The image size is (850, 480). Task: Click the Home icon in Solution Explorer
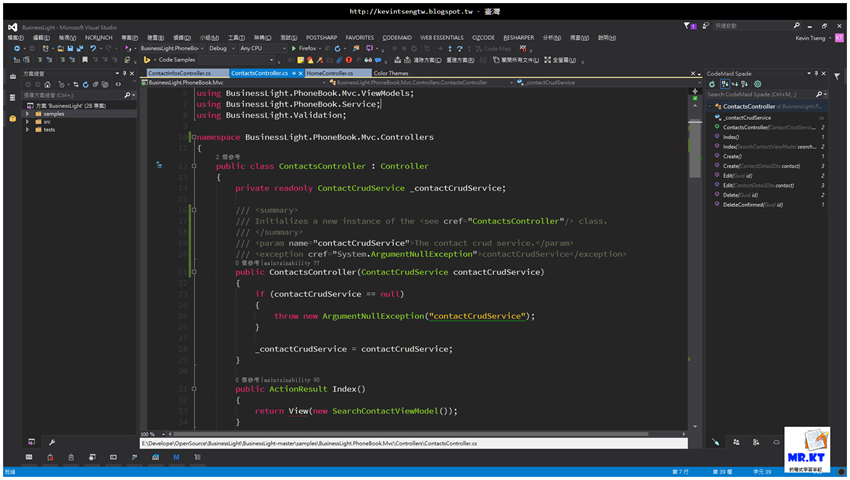point(47,85)
